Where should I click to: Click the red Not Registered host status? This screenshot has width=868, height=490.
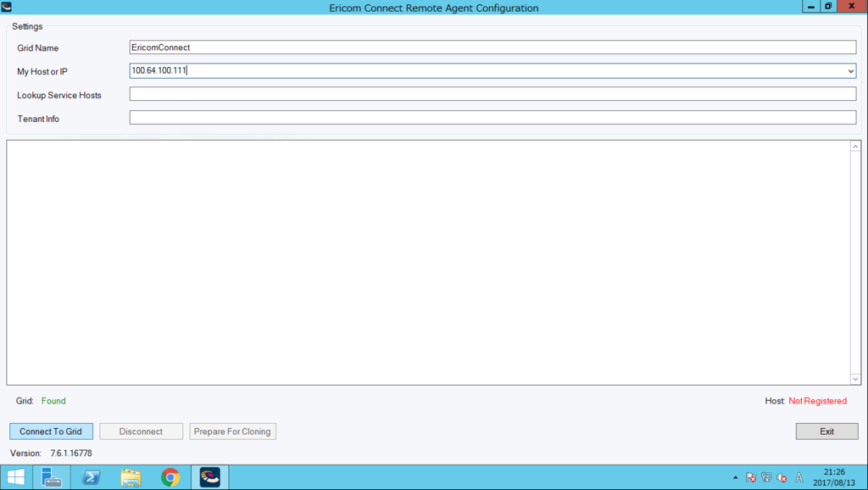tap(818, 401)
